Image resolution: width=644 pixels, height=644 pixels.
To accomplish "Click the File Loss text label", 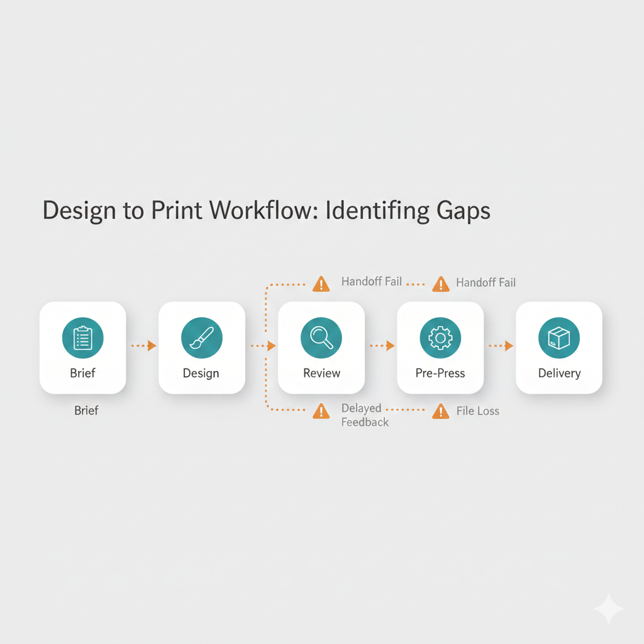I will point(478,411).
